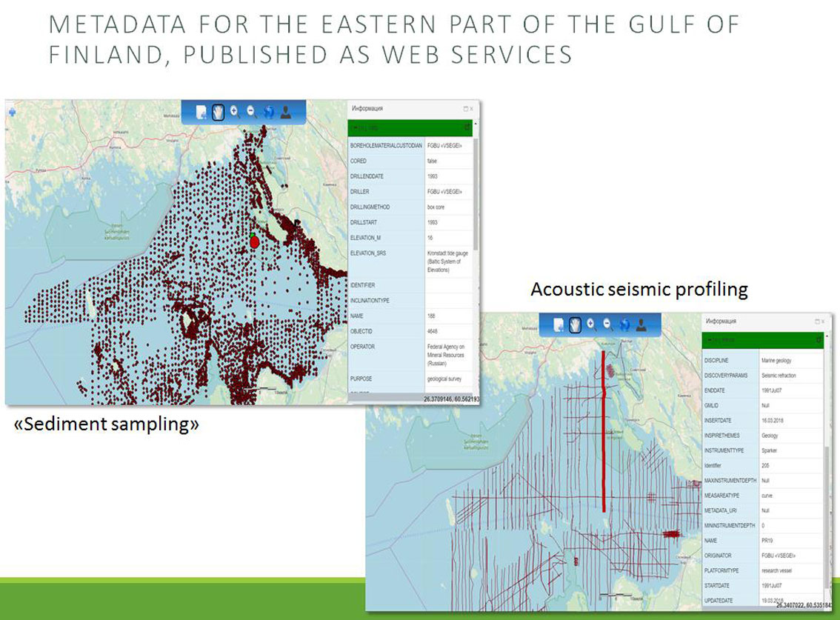
Task: Click the zoom-out magnifier in the seismic profiling map toolbar
Action: point(607,324)
